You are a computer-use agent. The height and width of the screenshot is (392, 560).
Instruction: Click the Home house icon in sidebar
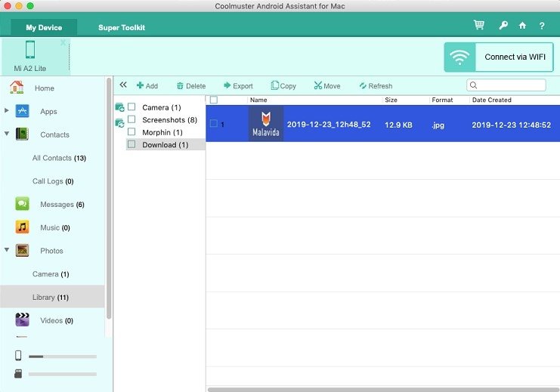(17, 87)
